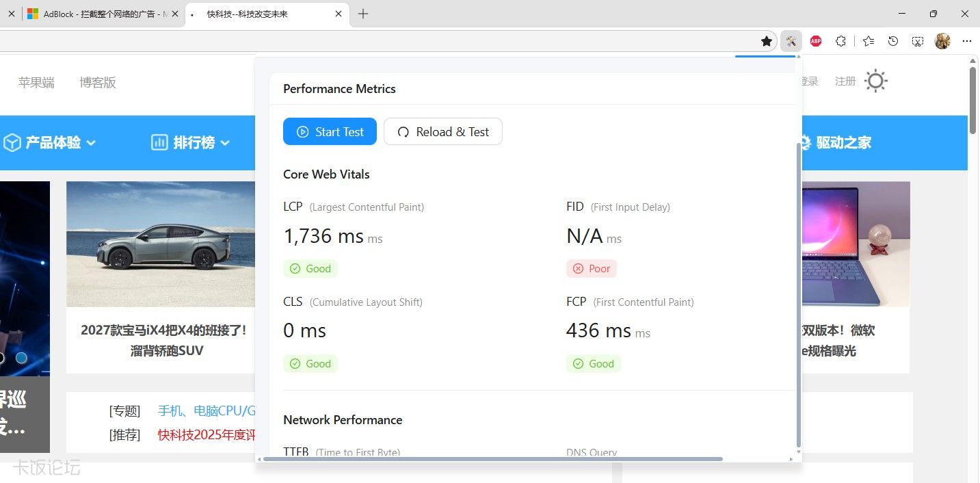Click the CLS value 0 ms
Image resolution: width=980 pixels, height=483 pixels.
pos(304,331)
